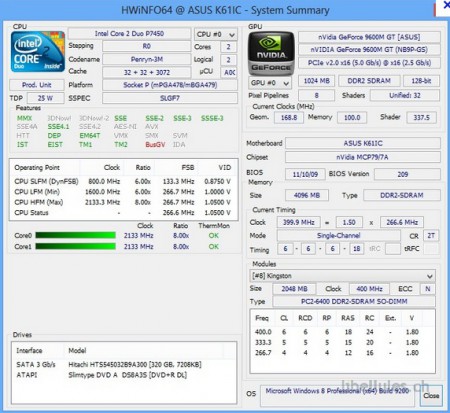This screenshot has height=413, width=450.
Task: Click the Cores count field
Action: tap(228, 47)
